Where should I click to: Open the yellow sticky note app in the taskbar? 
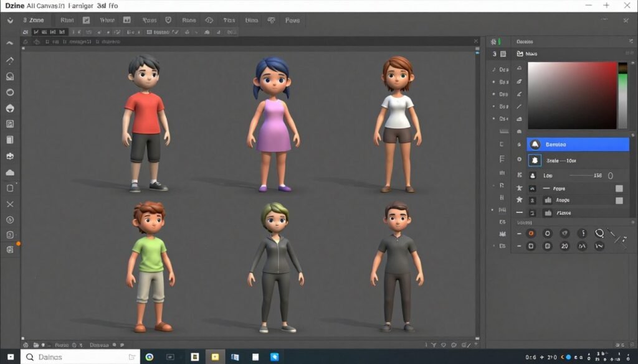click(x=215, y=357)
